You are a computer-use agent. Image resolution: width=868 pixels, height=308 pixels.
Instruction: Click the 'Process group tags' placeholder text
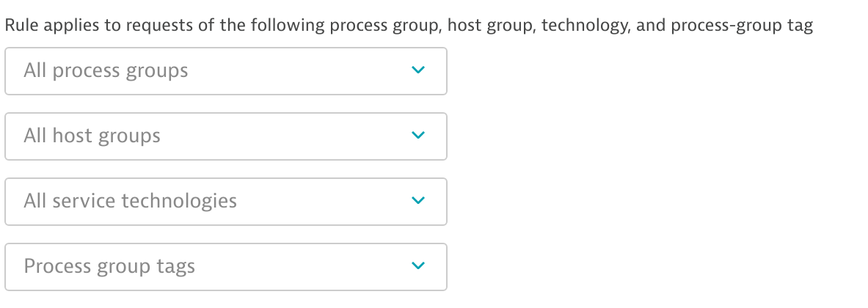coord(109,267)
